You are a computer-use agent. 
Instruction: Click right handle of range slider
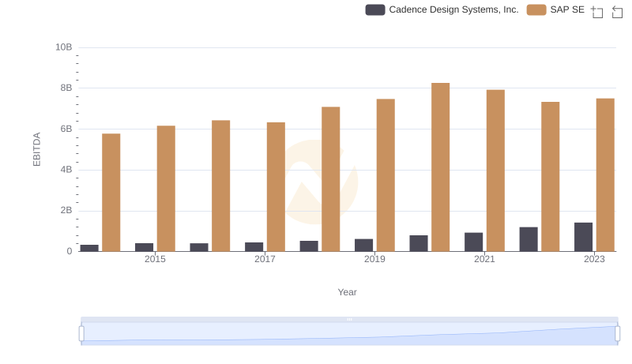click(x=617, y=334)
